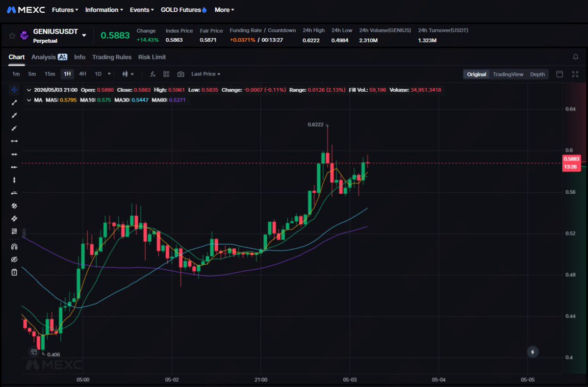Open the chart layout grid settings

(166, 74)
